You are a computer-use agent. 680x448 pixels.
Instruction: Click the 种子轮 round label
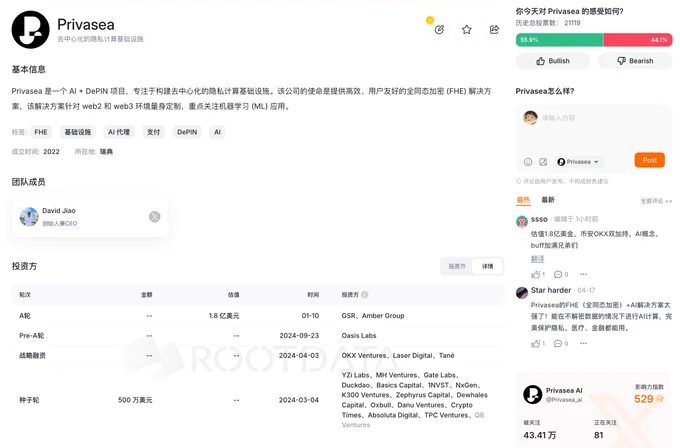(x=29, y=400)
